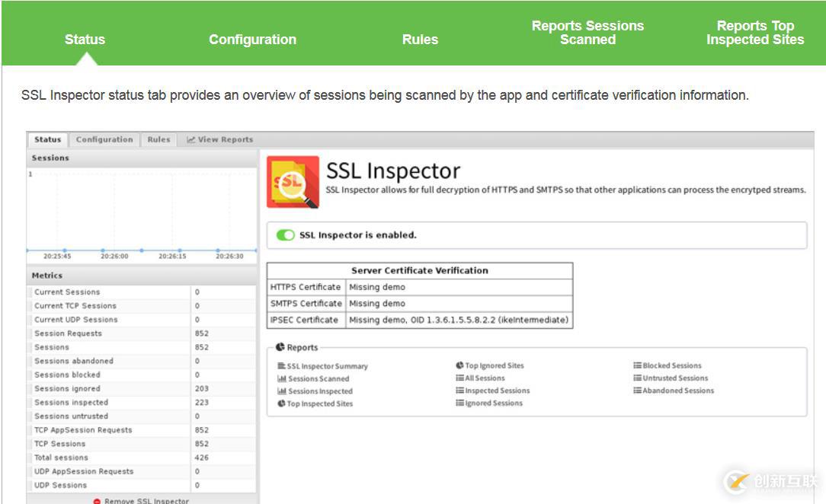Select the Current Sessions metric row
This screenshot has height=504, width=826.
142,292
